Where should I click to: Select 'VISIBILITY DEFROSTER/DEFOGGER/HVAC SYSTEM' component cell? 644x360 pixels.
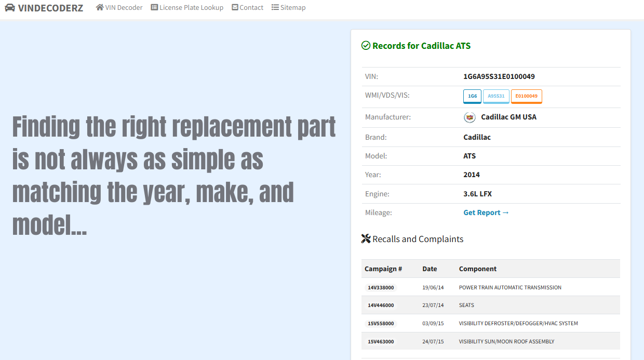[518, 323]
